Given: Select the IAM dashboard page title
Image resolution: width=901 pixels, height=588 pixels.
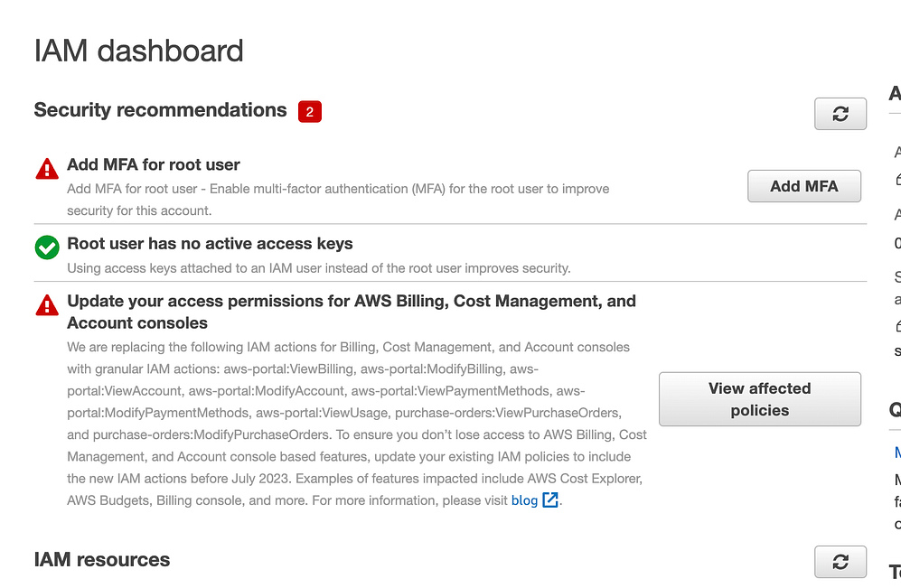Looking at the screenshot, I should [x=138, y=51].
